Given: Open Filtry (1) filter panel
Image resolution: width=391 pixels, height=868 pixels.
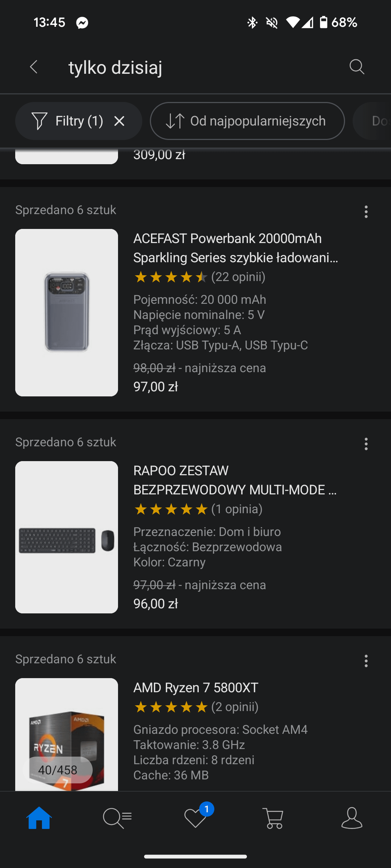Looking at the screenshot, I should (68, 121).
